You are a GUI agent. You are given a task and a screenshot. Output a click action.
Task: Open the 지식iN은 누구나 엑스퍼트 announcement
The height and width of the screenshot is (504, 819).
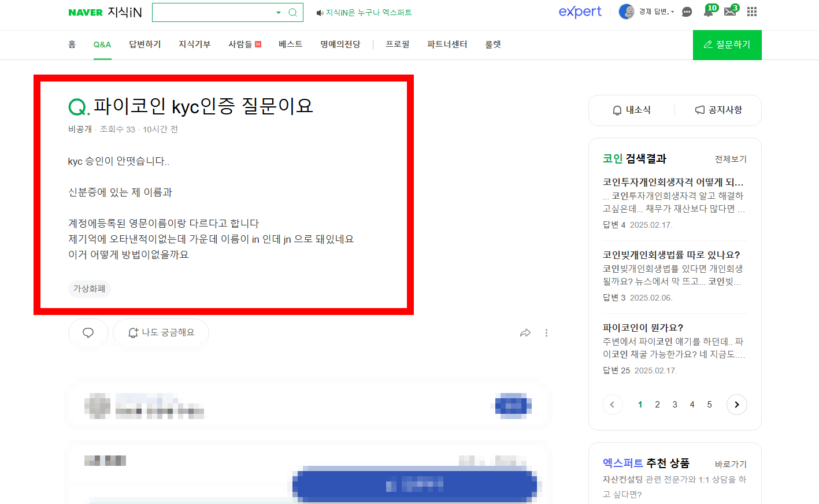pos(364,13)
